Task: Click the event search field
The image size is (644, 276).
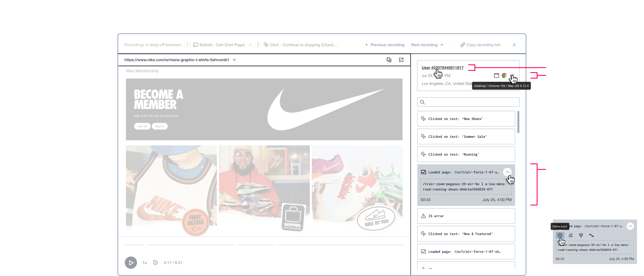Action: pos(468,102)
